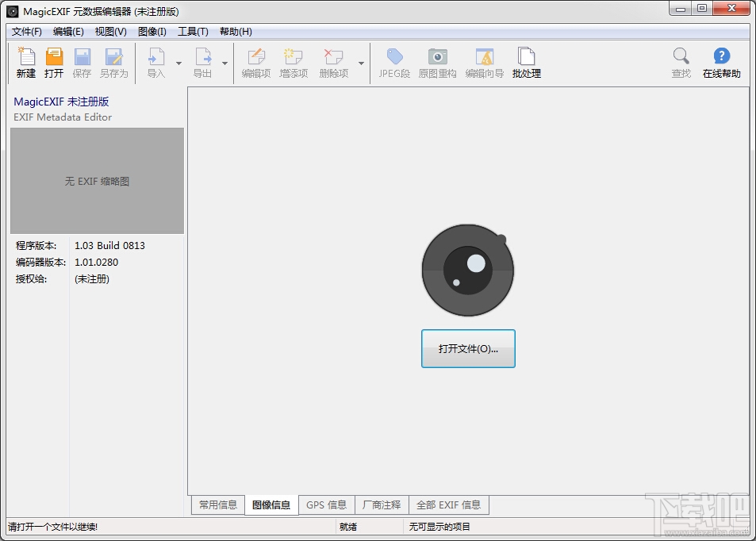The height and width of the screenshot is (541, 756).
Task: Select the 增添项 (Add item) icon
Action: coord(294,63)
